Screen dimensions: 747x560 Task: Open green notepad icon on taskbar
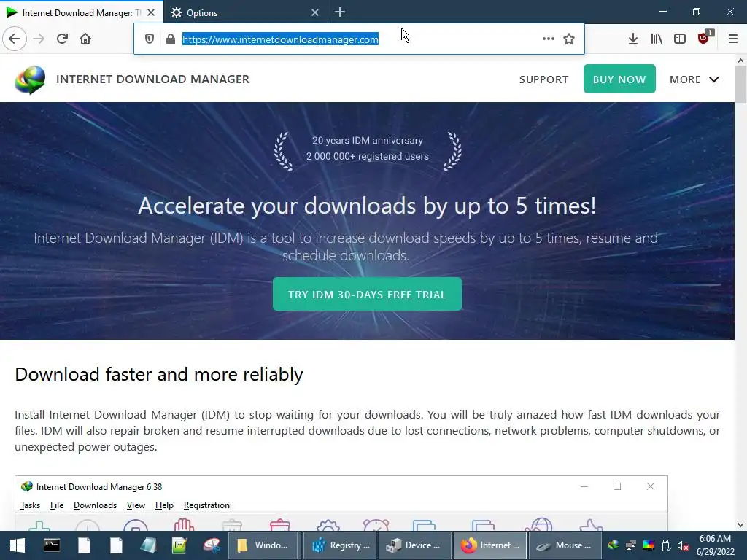click(179, 545)
